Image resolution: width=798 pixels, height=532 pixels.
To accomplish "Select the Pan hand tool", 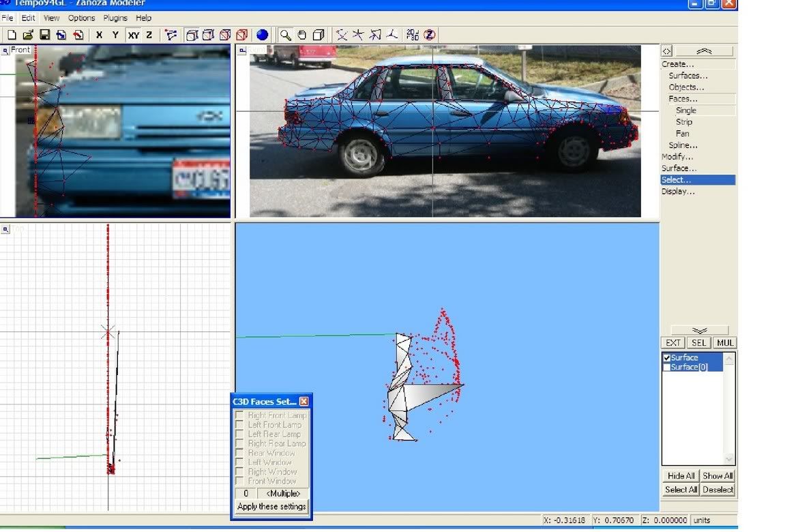I will (301, 35).
